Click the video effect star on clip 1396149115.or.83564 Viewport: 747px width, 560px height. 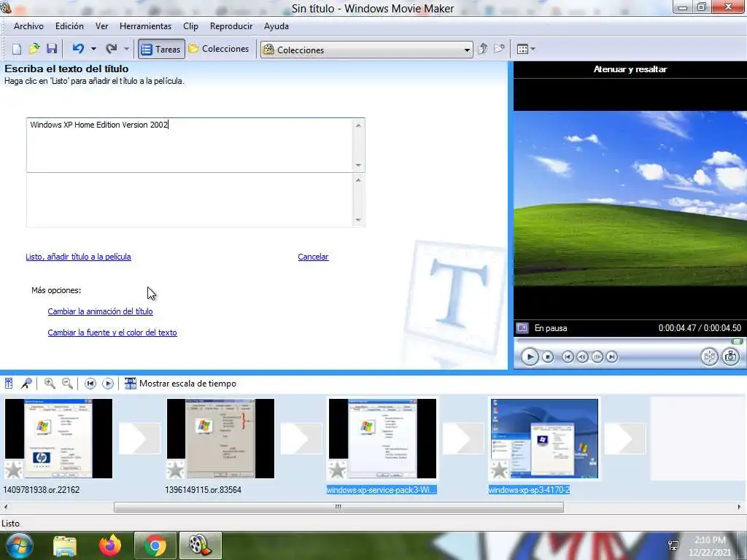(176, 470)
